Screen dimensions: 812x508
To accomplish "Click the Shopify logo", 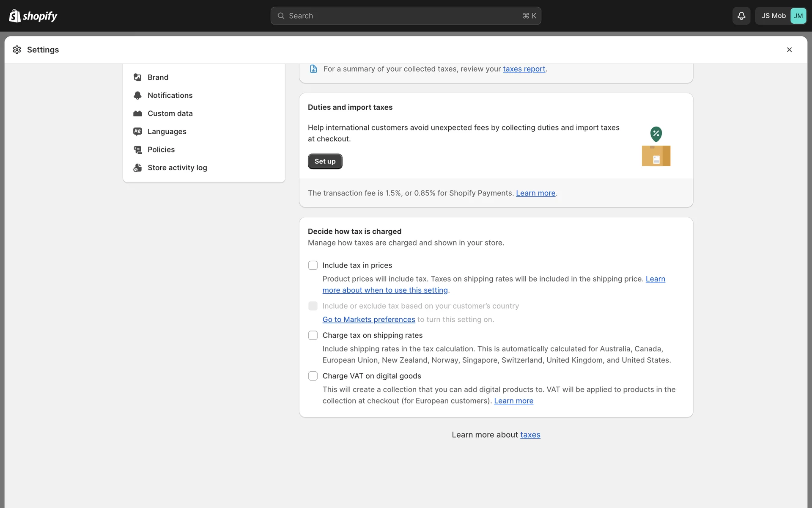I will (x=33, y=16).
